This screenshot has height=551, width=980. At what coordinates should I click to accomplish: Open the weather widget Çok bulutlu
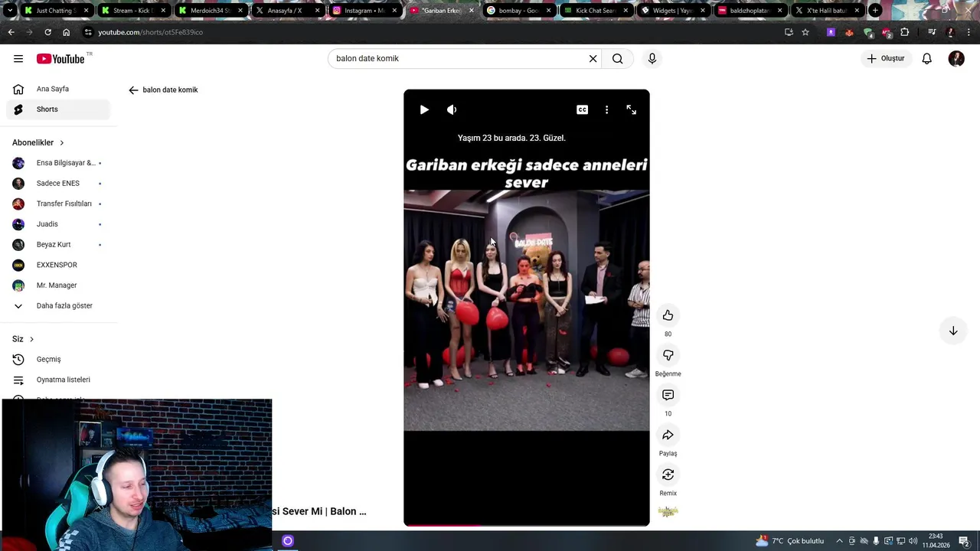point(789,541)
